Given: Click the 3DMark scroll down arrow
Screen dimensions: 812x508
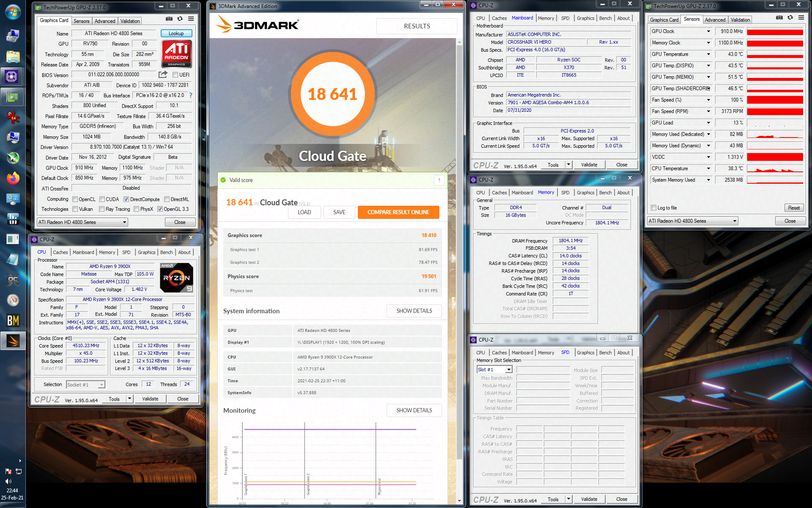Looking at the screenshot, I should [459, 501].
